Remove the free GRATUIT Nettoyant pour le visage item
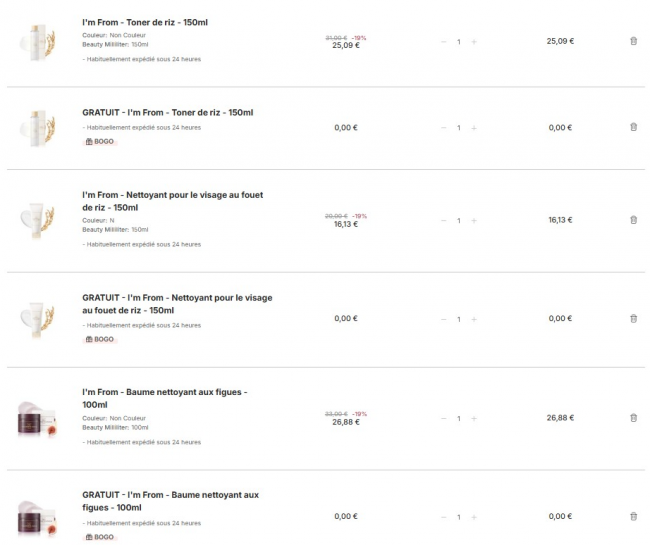 coord(633,318)
